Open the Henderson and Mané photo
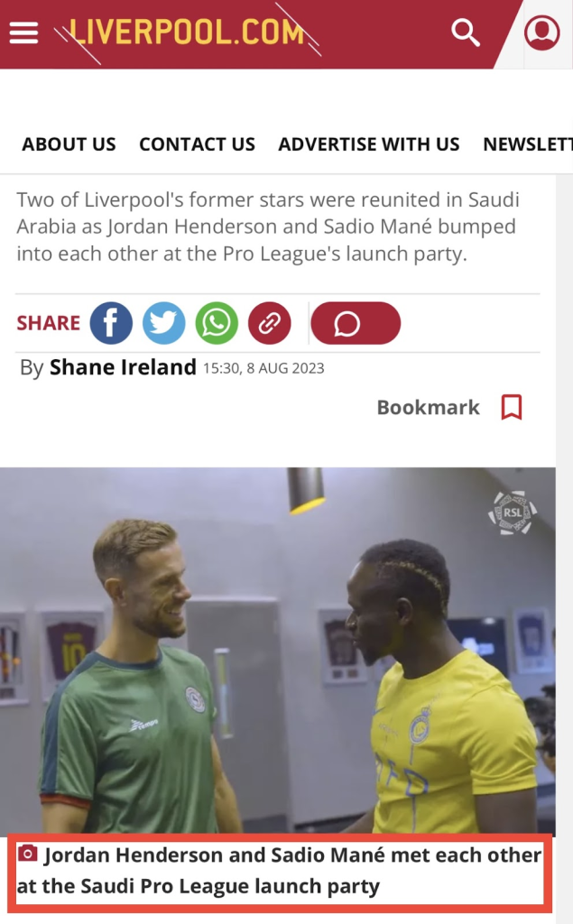 pyautogui.click(x=278, y=650)
